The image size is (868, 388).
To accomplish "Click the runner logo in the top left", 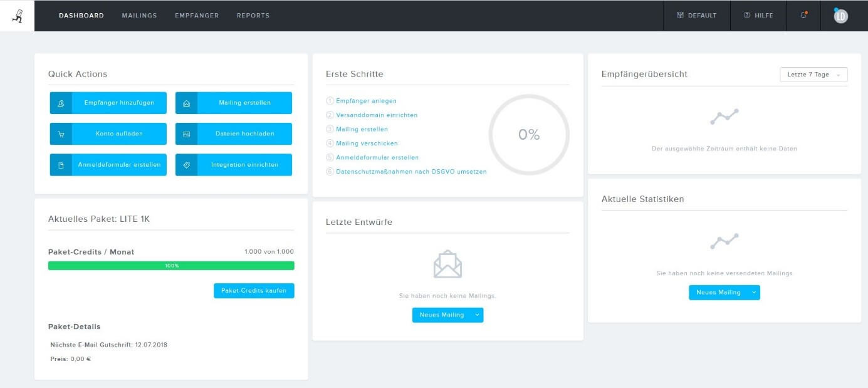I will point(18,15).
